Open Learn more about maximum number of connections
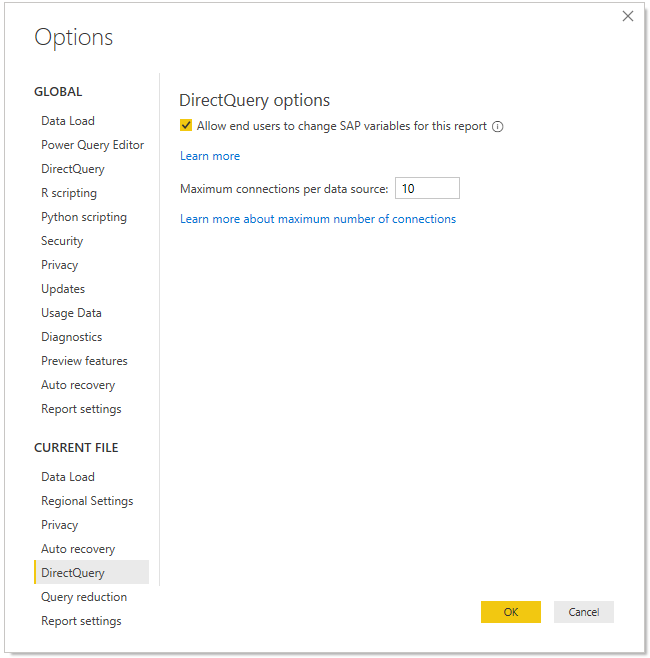This screenshot has width=650, height=658. point(318,219)
